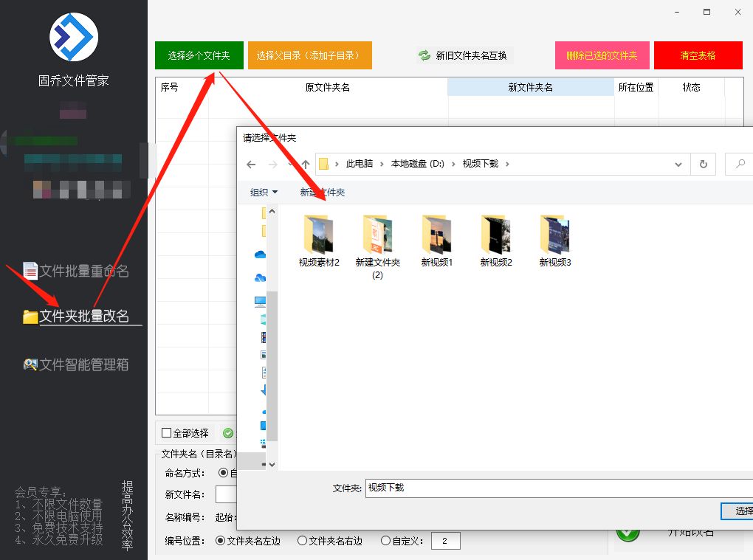Click the 文件夹 name input field
Image resolution: width=753 pixels, height=560 pixels.
point(559,488)
